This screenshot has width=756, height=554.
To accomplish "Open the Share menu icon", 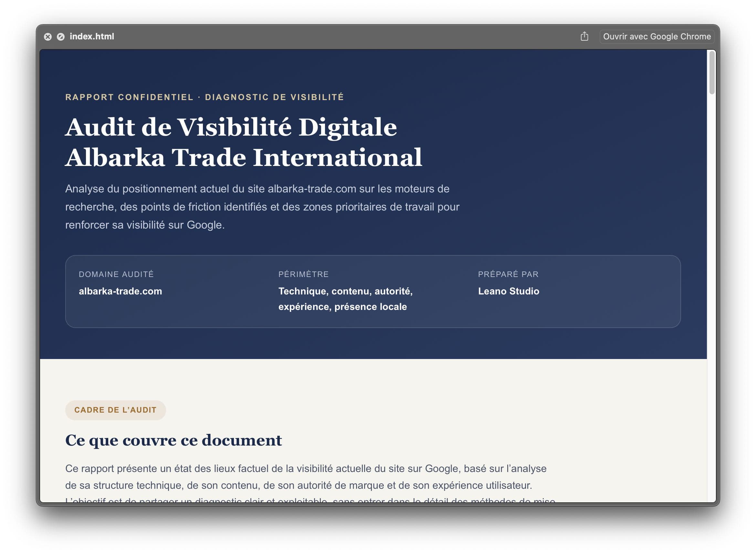I will click(x=584, y=36).
